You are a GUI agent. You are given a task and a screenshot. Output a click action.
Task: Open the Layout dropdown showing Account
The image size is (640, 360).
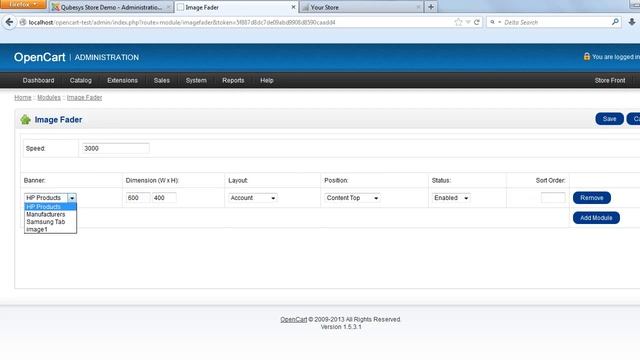click(x=253, y=198)
